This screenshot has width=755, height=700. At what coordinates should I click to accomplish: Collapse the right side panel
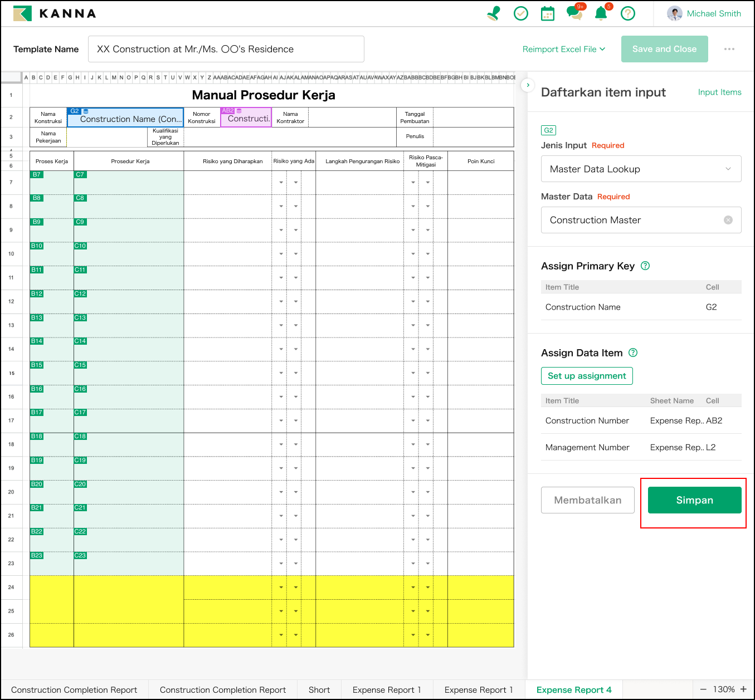point(528,85)
